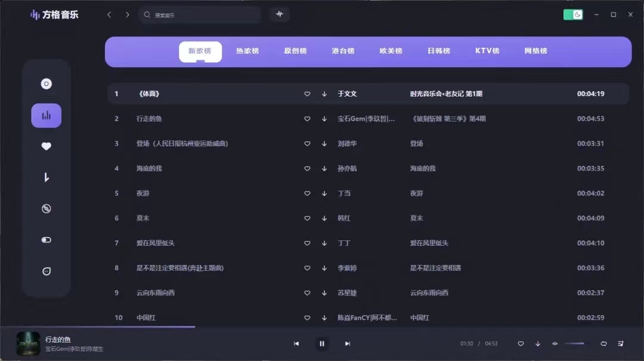Click the audio waveform icon beside search

pyautogui.click(x=279, y=14)
